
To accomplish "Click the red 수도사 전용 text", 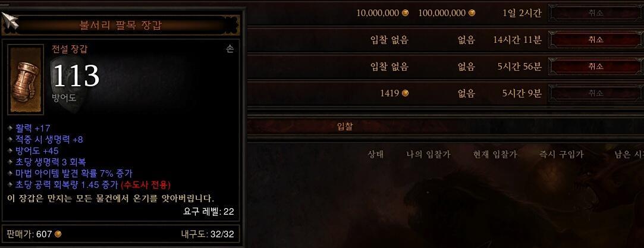I will coord(146,184).
